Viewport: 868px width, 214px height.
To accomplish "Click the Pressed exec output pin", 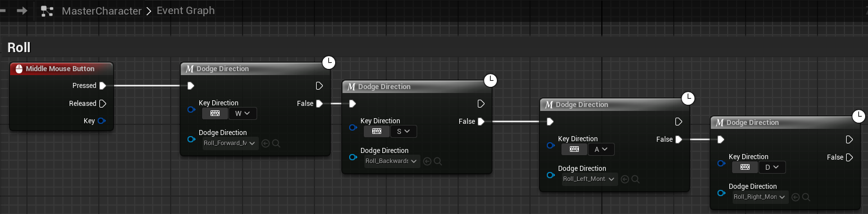I will [103, 86].
